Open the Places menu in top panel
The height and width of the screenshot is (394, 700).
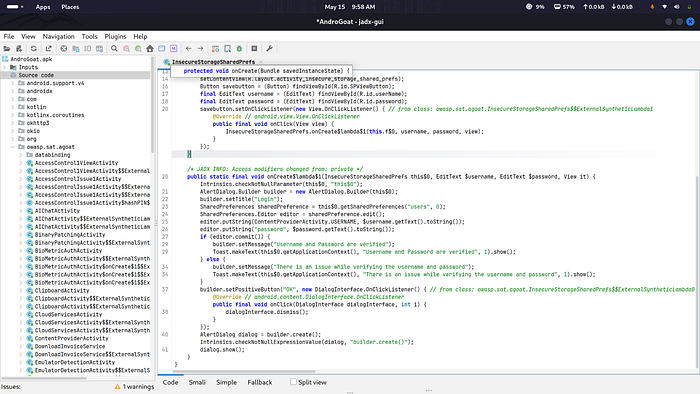[70, 7]
